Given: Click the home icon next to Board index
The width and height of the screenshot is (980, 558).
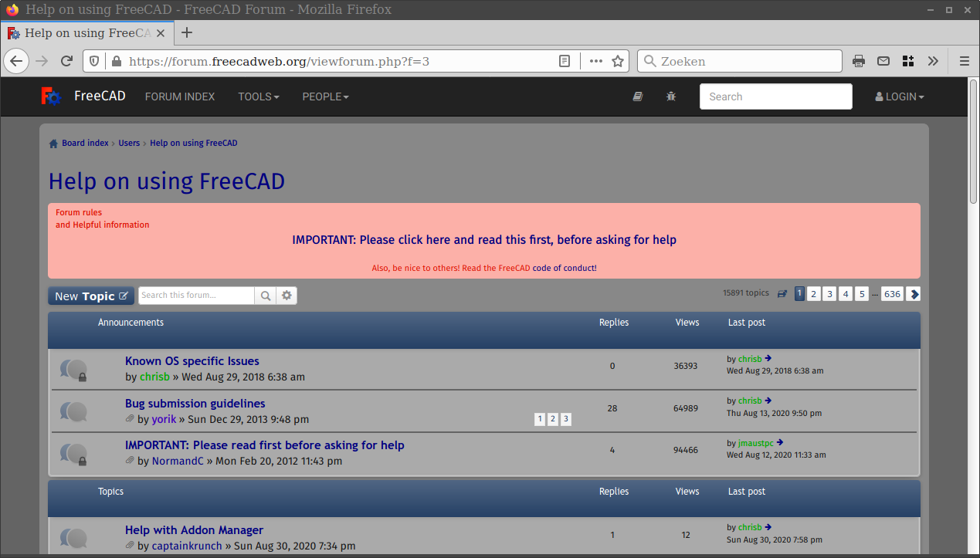Looking at the screenshot, I should [53, 144].
